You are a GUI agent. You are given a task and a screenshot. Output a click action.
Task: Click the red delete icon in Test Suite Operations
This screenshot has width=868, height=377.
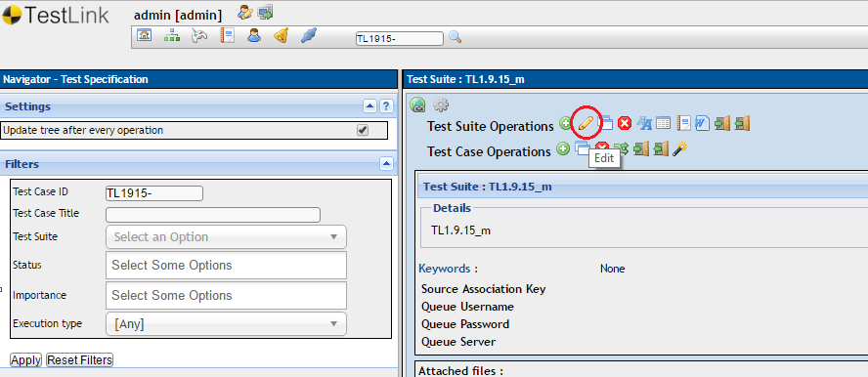[x=625, y=124]
